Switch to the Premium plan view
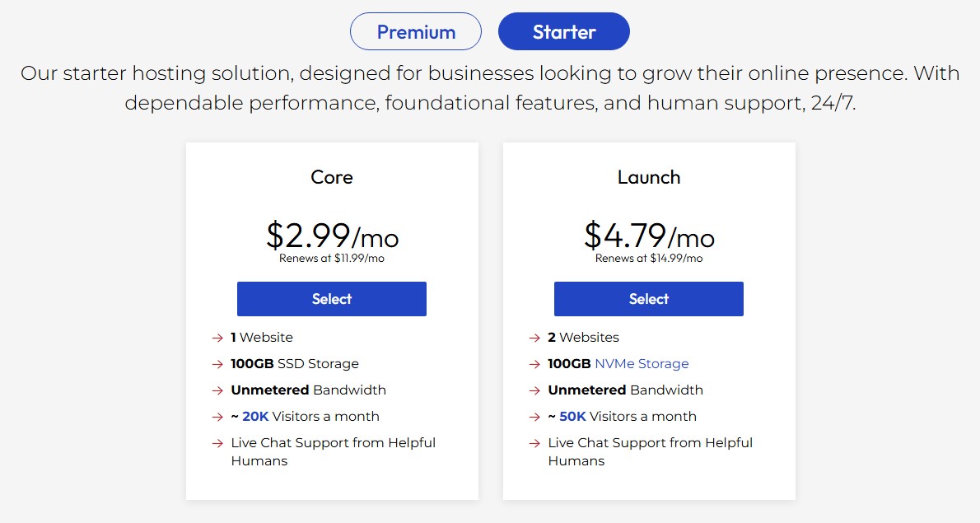Image resolution: width=980 pixels, height=523 pixels. tap(416, 31)
